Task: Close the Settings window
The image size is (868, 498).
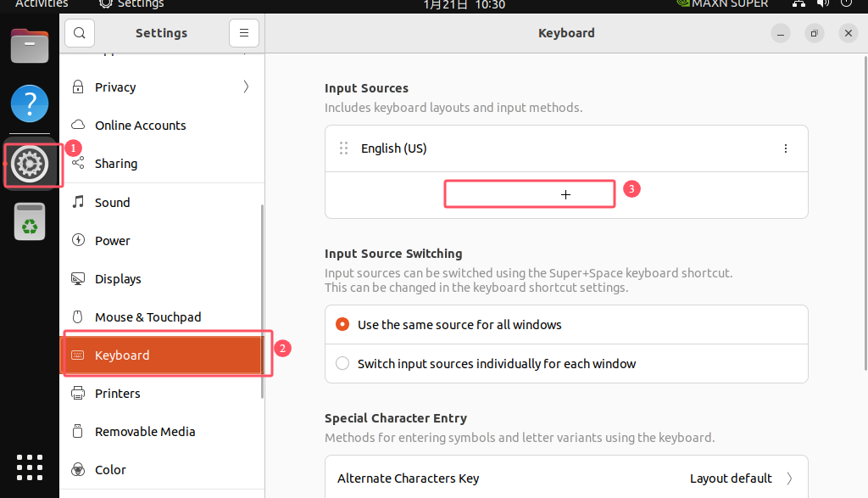Action: coord(848,33)
